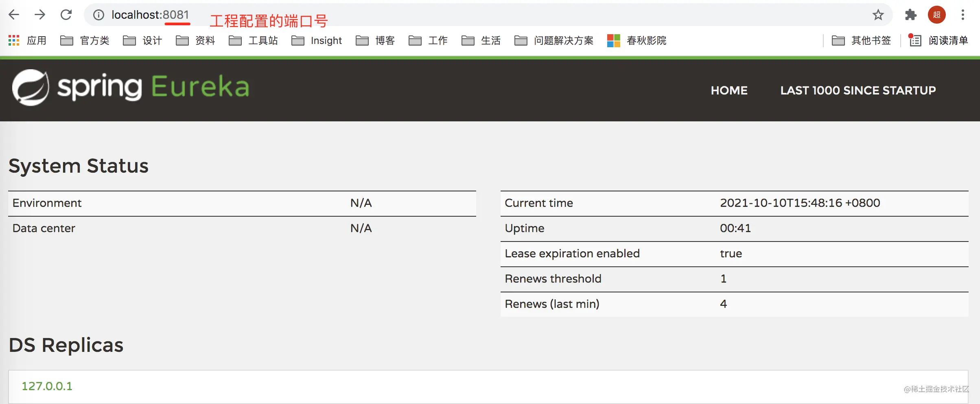Click the Data center row label
This screenshot has height=404, width=980.
point(44,228)
